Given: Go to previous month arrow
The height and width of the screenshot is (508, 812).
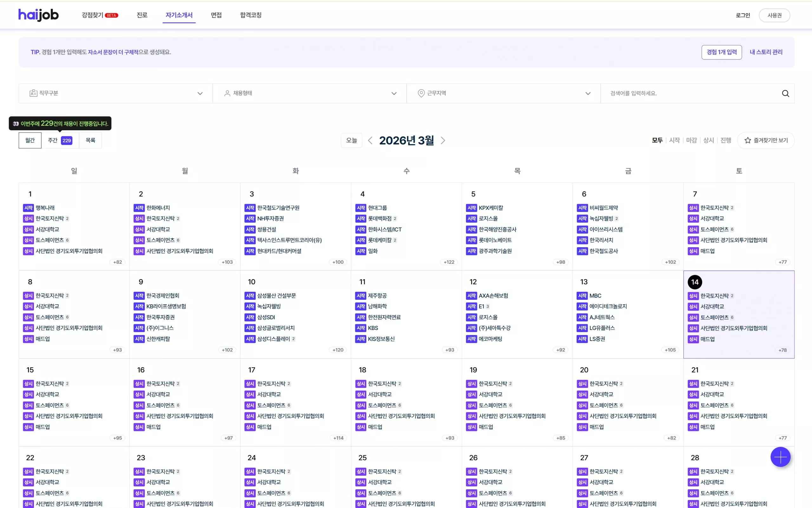Looking at the screenshot, I should tap(370, 140).
